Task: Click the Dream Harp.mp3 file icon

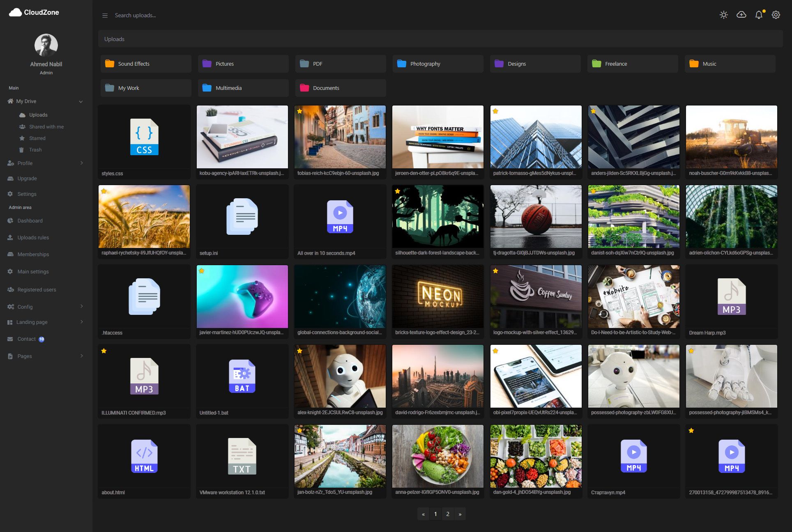Action: (x=731, y=297)
